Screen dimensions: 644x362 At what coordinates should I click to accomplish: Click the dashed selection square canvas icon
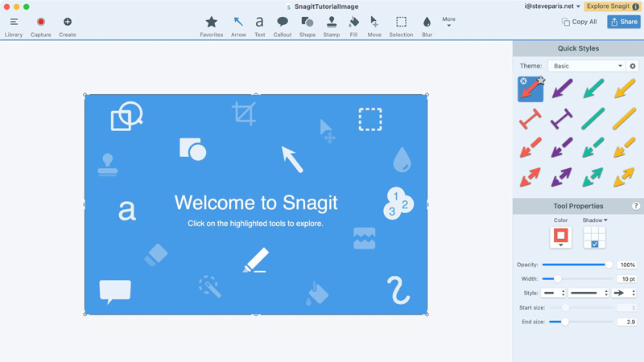(x=370, y=119)
